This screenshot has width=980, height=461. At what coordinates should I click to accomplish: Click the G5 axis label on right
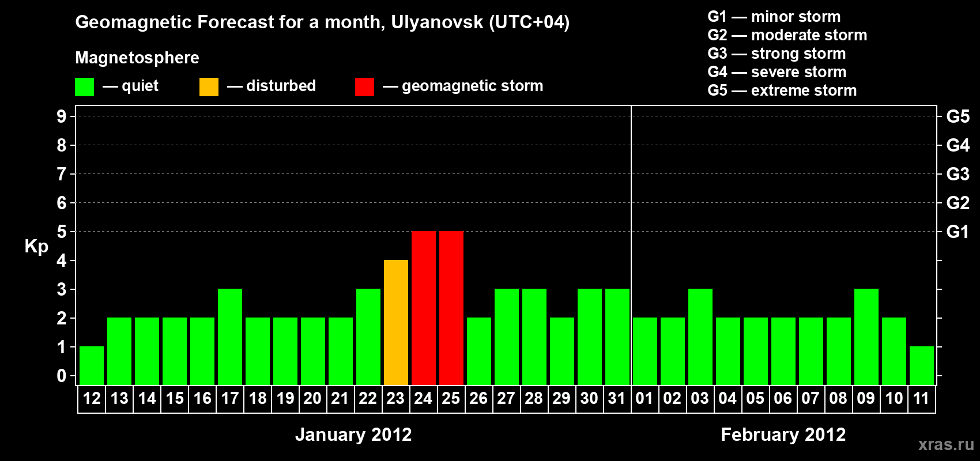958,116
